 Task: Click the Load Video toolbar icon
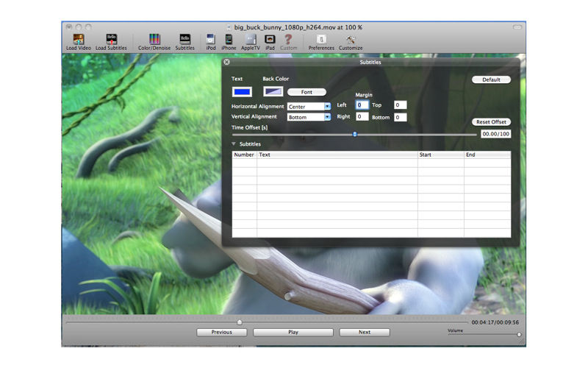click(79, 42)
